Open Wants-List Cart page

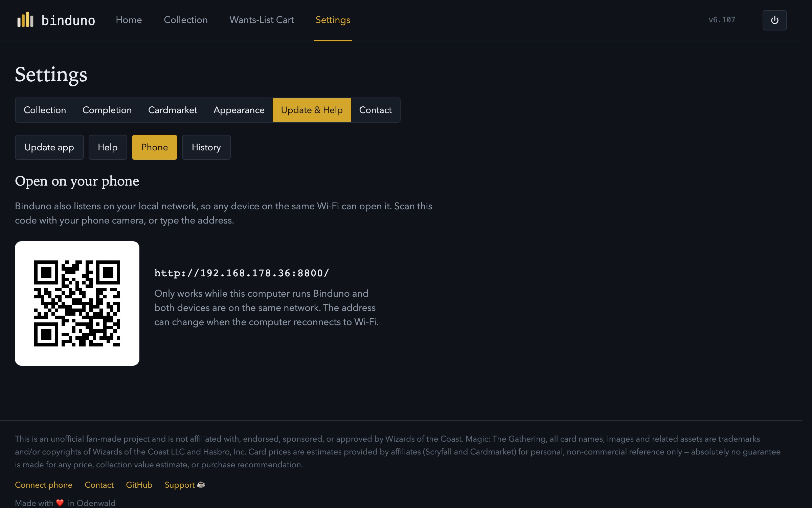pos(262,20)
